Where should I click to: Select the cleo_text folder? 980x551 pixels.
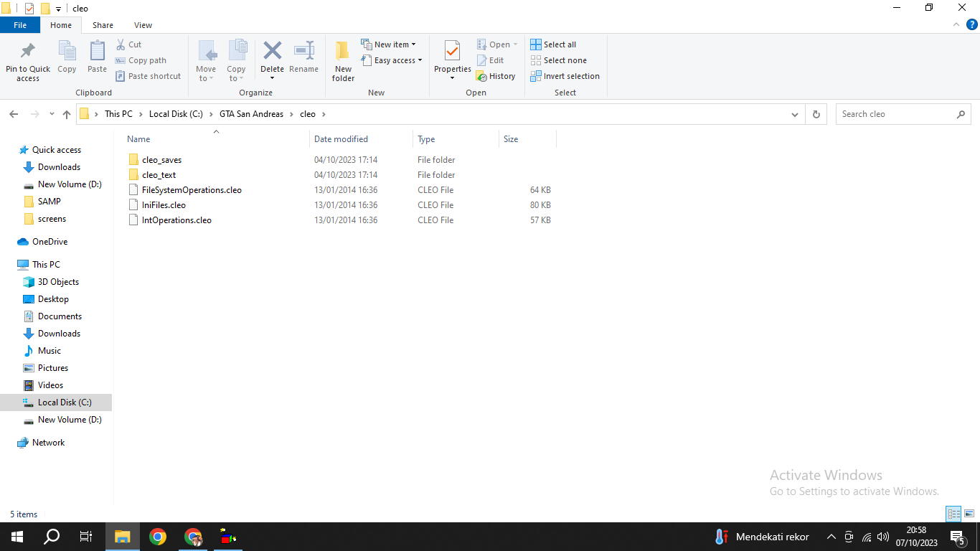(159, 175)
